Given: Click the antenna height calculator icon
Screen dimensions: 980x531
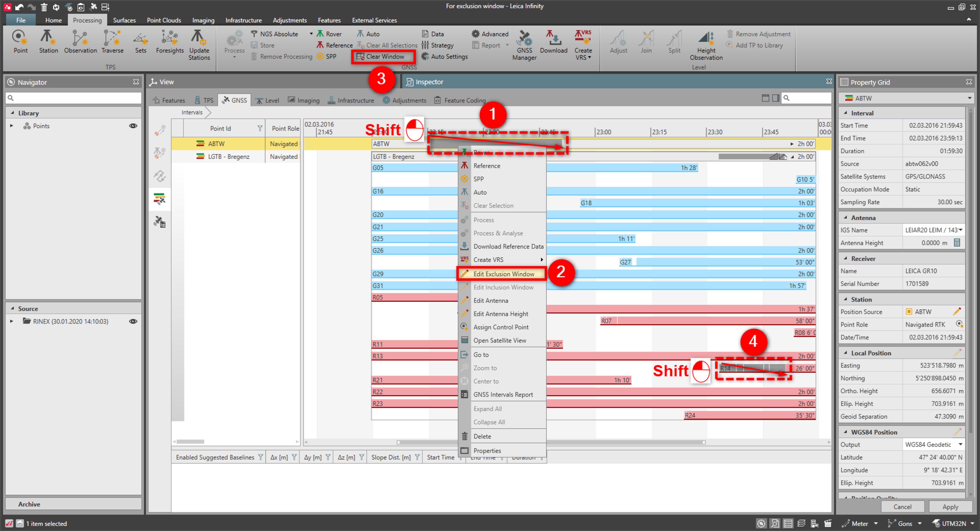Looking at the screenshot, I should click(957, 242).
